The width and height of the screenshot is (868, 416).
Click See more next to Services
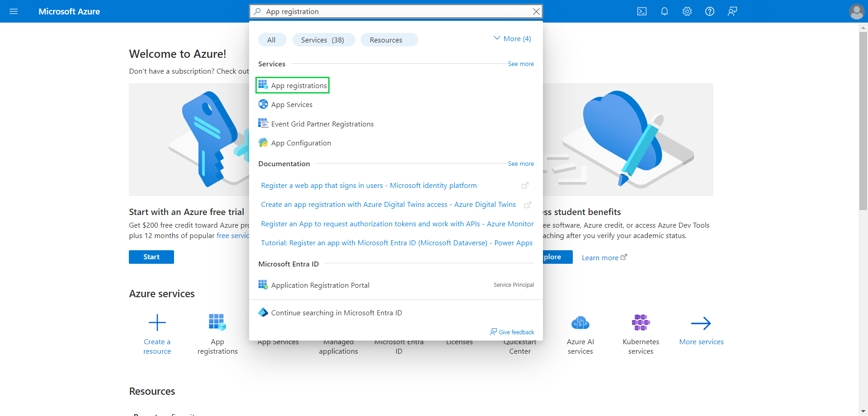[521, 64]
